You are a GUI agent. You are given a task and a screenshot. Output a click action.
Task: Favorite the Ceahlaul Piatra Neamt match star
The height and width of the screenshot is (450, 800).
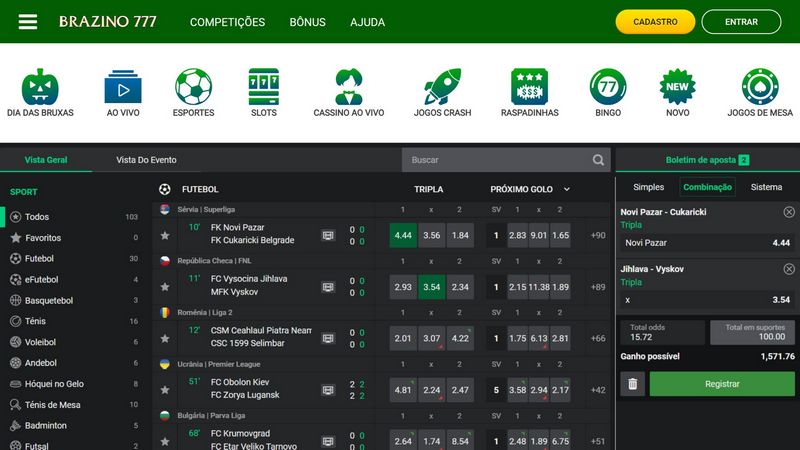[x=165, y=338]
